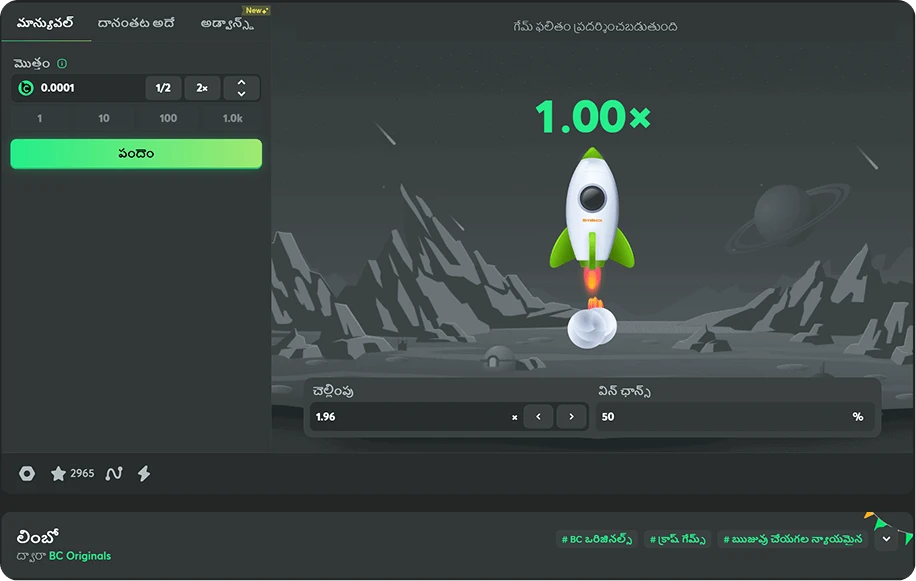Open the up/down bet amount stepper
The image size is (916, 581).
point(241,88)
